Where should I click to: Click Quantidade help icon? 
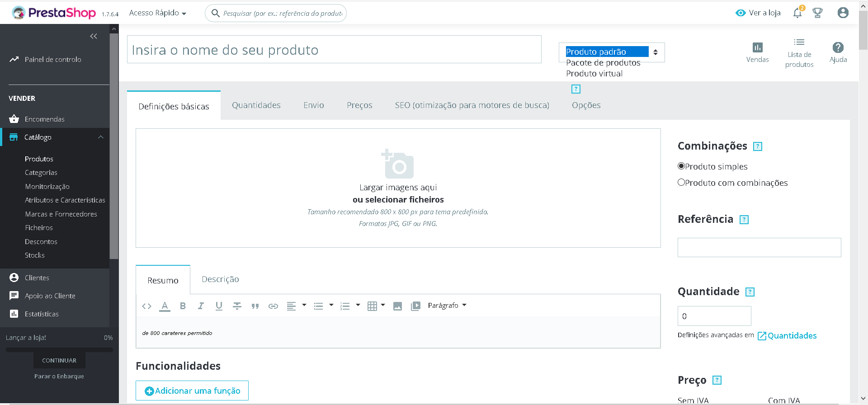750,292
